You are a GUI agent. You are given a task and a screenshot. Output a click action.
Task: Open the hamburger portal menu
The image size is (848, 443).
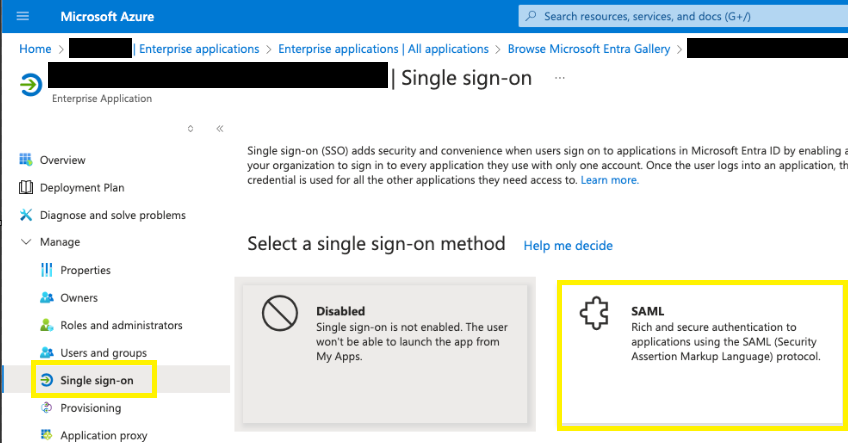(x=23, y=16)
